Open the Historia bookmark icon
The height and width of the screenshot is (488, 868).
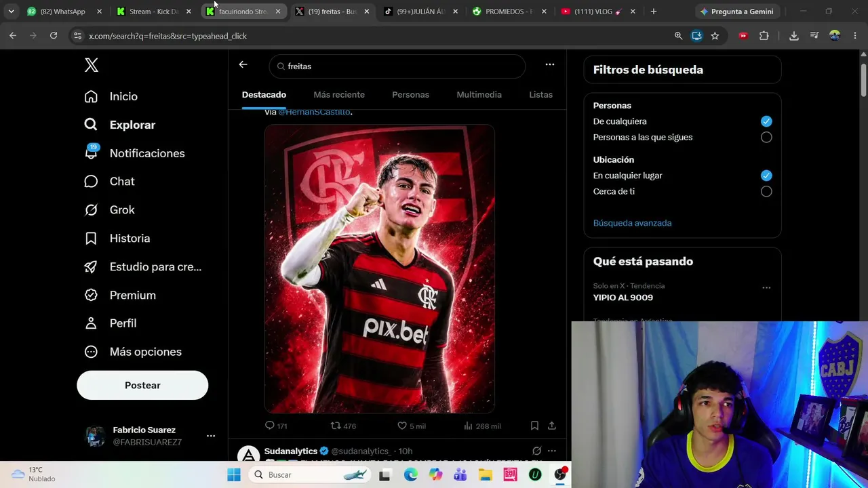(x=91, y=239)
